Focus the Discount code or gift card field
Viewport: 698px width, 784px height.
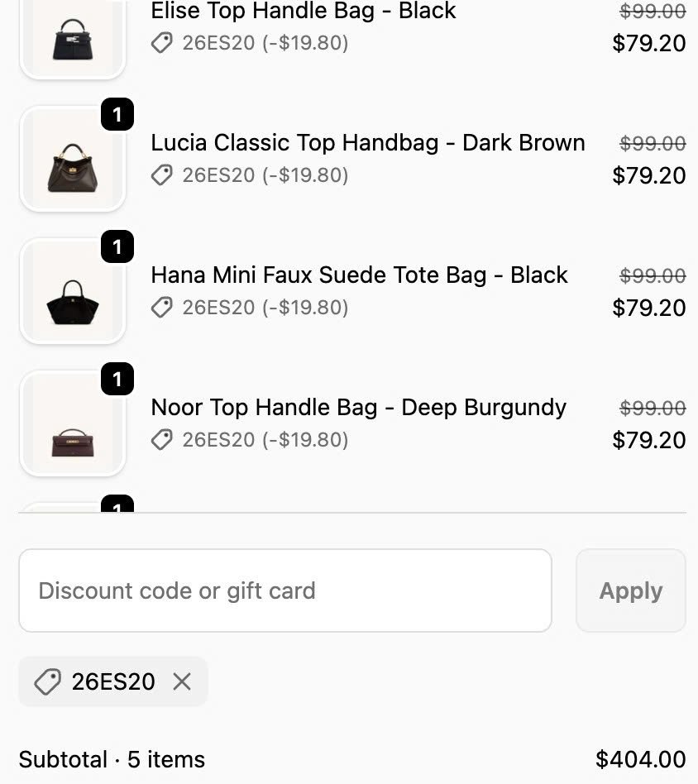point(285,590)
